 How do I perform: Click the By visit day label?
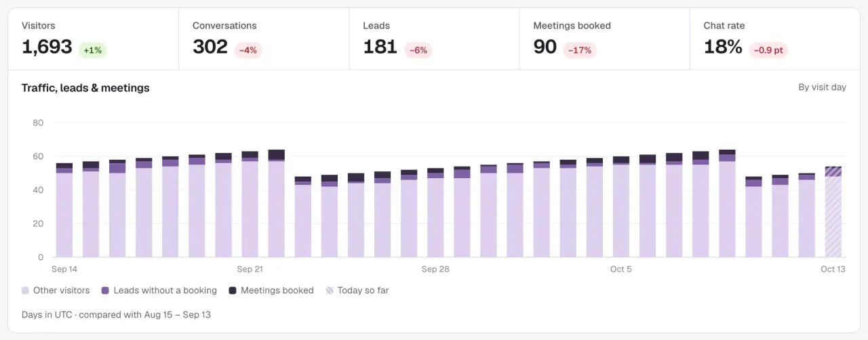[822, 87]
